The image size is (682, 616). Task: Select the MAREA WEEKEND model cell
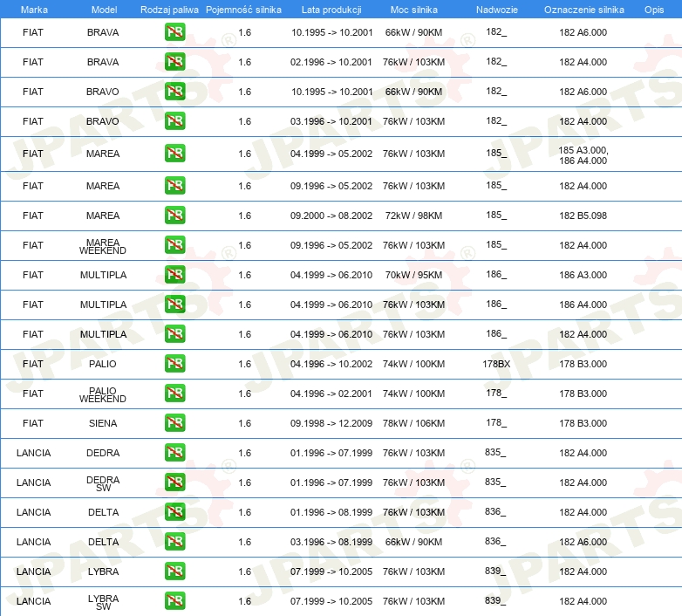(x=103, y=246)
